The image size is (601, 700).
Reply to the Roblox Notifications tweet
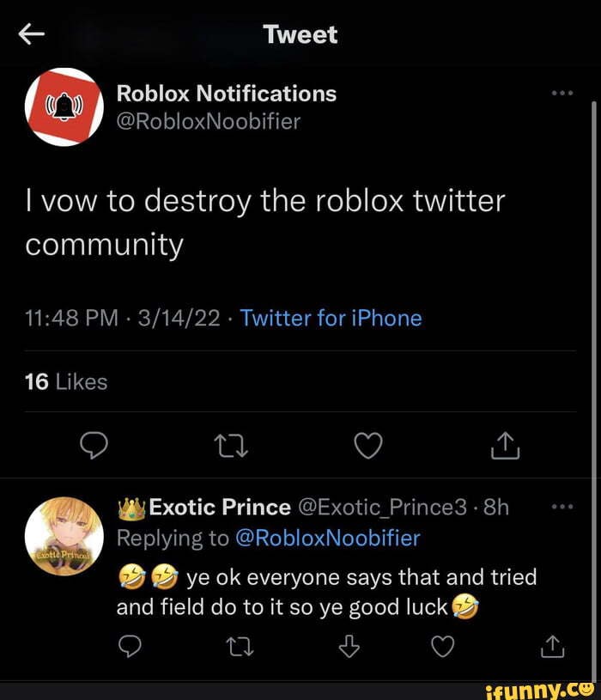tap(94, 446)
